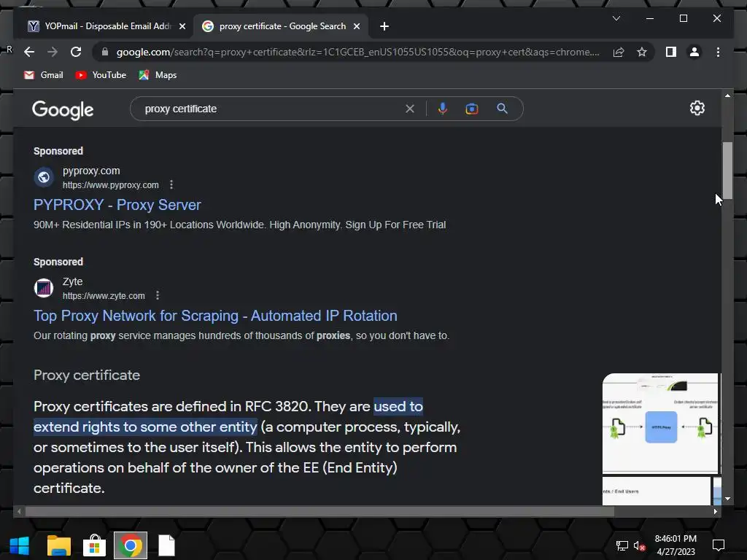Open PYPROXY - Proxy Server link

click(x=117, y=205)
